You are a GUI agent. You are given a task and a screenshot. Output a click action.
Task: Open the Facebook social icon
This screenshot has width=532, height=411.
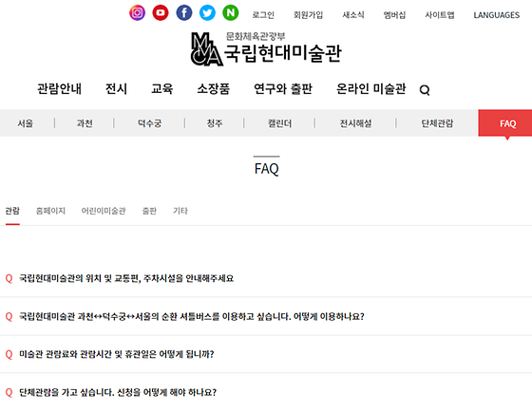[184, 13]
